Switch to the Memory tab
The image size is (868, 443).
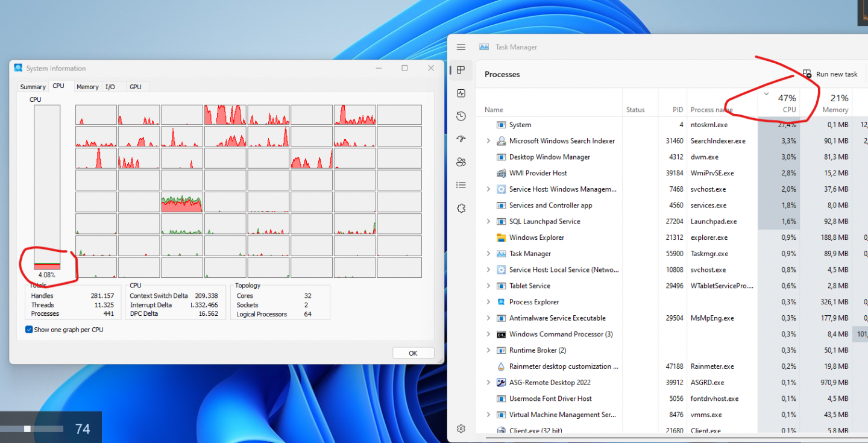(x=87, y=87)
